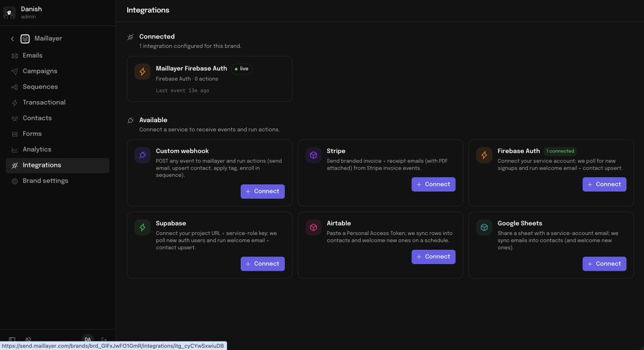
Task: Collapse the sidebar with the panel icon
Action: click(12, 340)
